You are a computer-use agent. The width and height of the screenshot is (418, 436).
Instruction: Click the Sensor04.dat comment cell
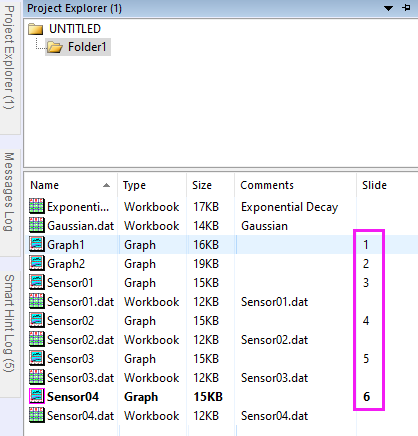(x=274, y=416)
